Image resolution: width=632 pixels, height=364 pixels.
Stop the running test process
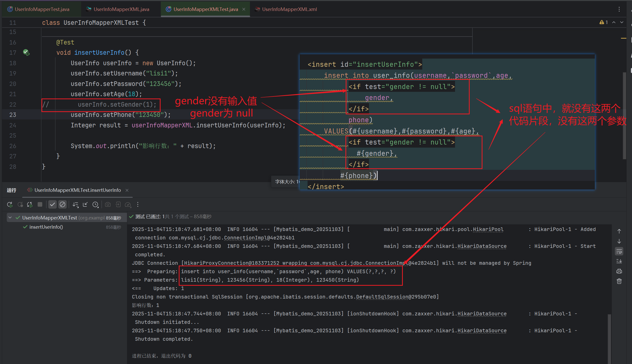pyautogui.click(x=40, y=204)
